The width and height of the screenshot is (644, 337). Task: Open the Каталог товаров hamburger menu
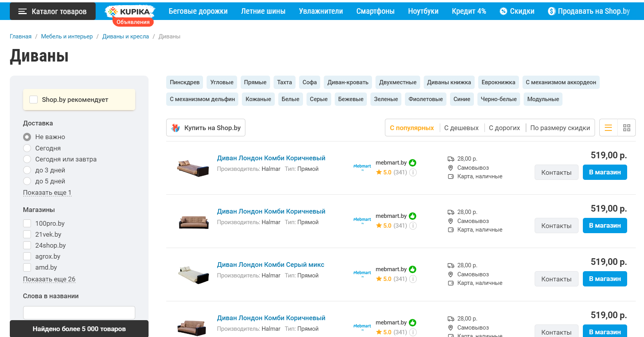pyautogui.click(x=53, y=11)
